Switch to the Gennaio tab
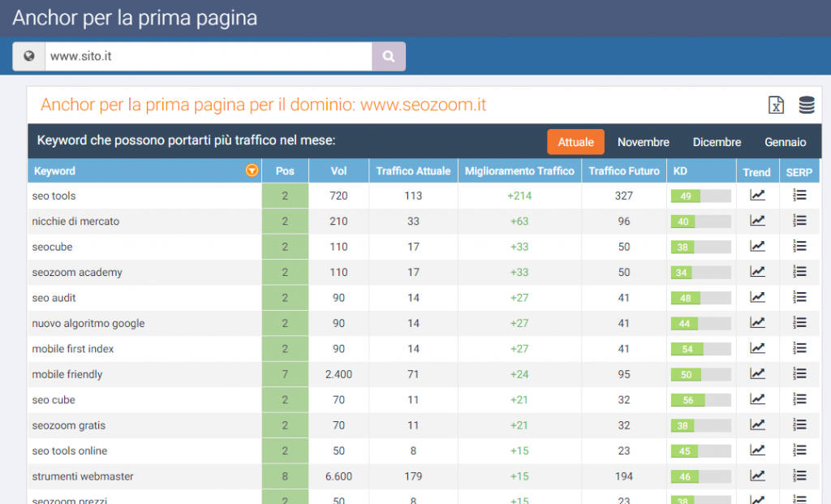This screenshot has width=831, height=504. click(x=785, y=142)
